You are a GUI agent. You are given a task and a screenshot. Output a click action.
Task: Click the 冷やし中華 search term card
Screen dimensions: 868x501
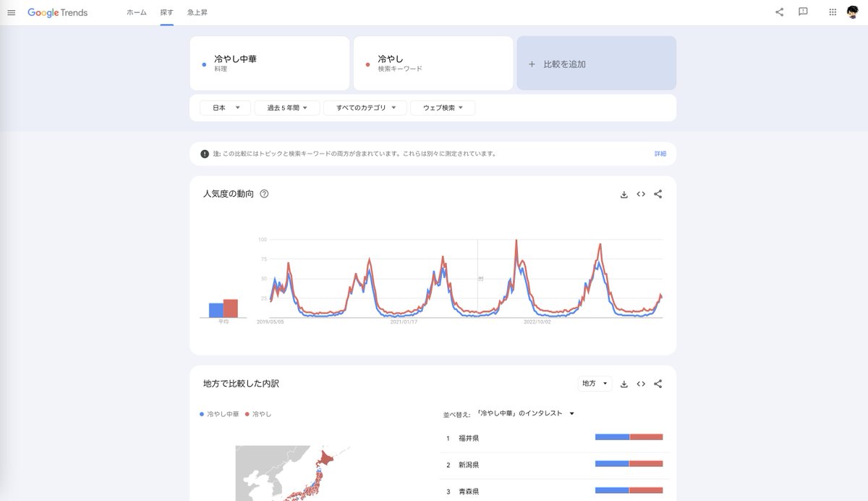pyautogui.click(x=269, y=64)
